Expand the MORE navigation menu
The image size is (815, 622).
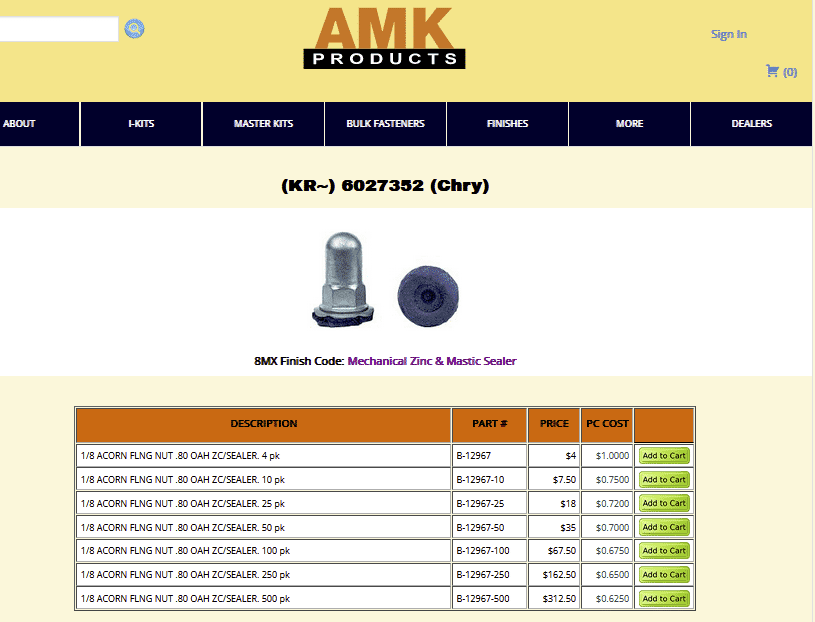[629, 124]
